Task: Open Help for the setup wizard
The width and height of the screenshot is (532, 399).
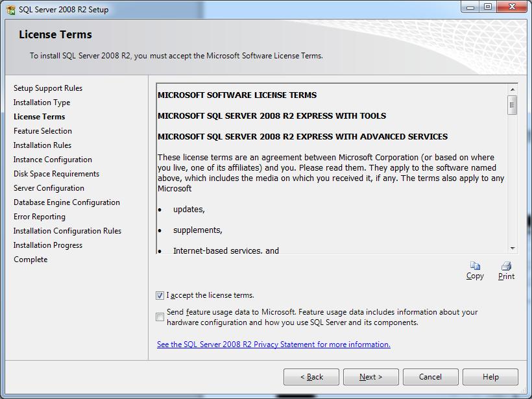Action: click(x=490, y=377)
